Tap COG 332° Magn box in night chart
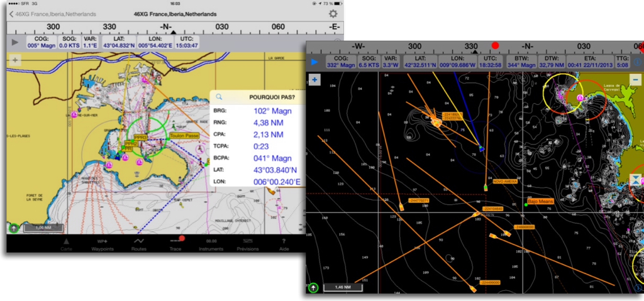 pos(341,62)
